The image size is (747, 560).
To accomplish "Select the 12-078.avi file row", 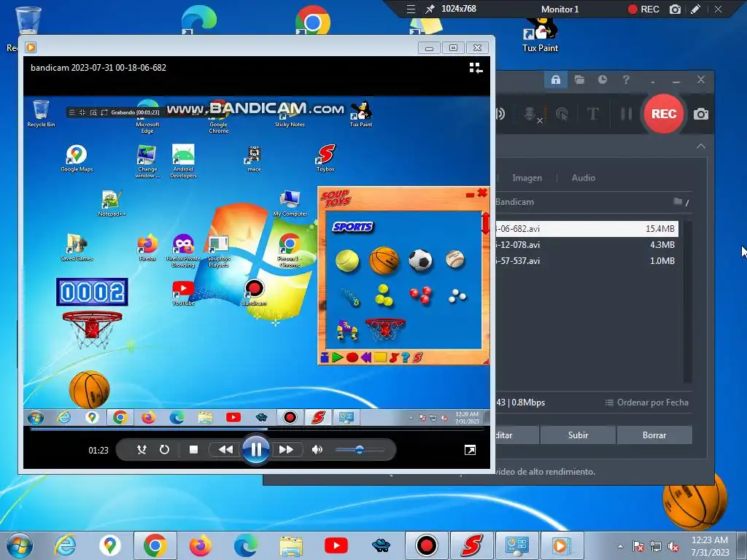I will click(587, 245).
